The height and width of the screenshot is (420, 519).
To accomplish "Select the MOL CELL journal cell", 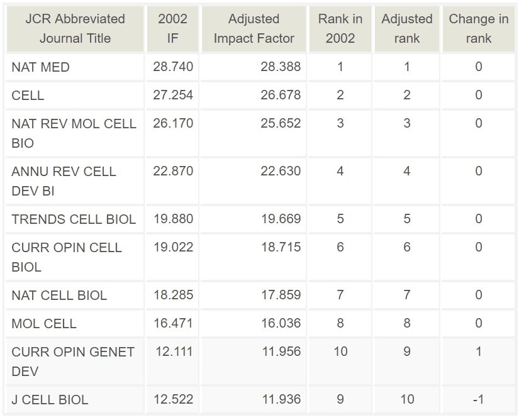I will pyautogui.click(x=75, y=323).
